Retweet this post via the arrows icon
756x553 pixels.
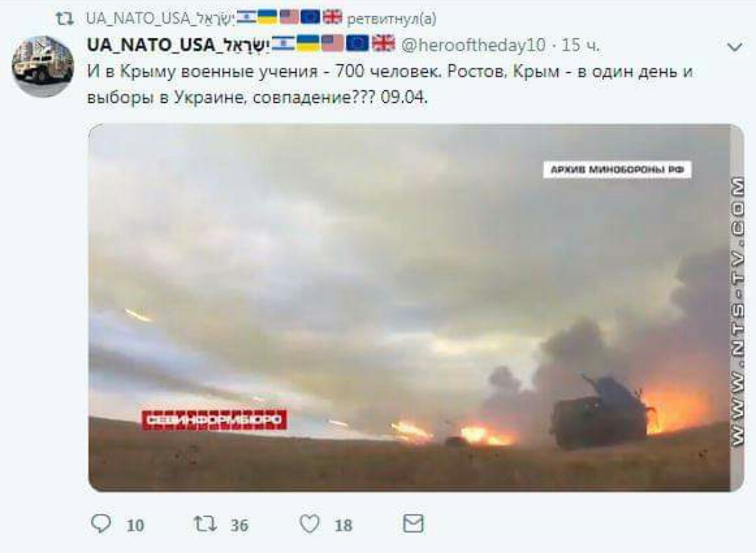pyautogui.click(x=205, y=524)
